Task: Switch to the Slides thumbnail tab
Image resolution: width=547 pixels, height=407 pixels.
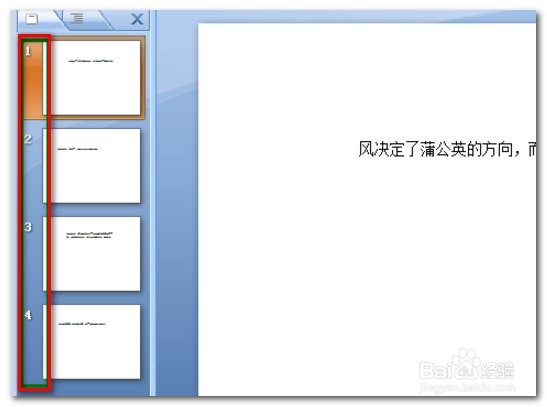Action: pyautogui.click(x=32, y=19)
